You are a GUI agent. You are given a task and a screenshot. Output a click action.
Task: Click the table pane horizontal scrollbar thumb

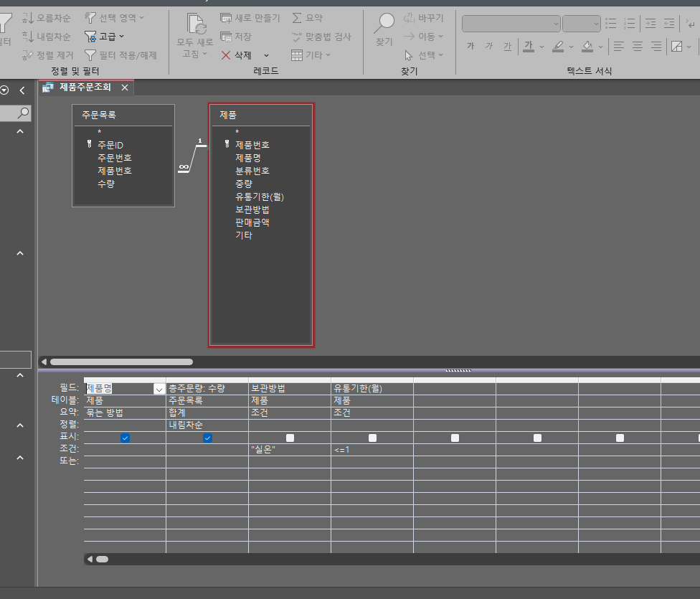pyautogui.click(x=120, y=362)
